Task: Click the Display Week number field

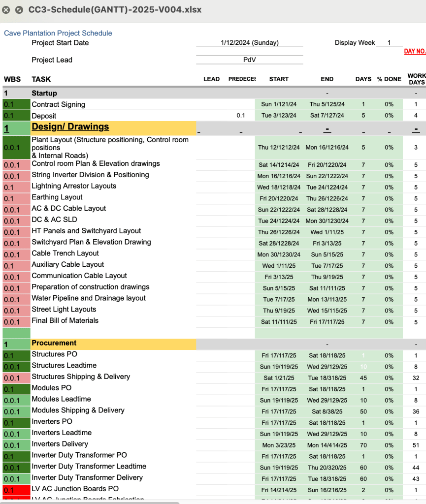Action: [x=389, y=43]
